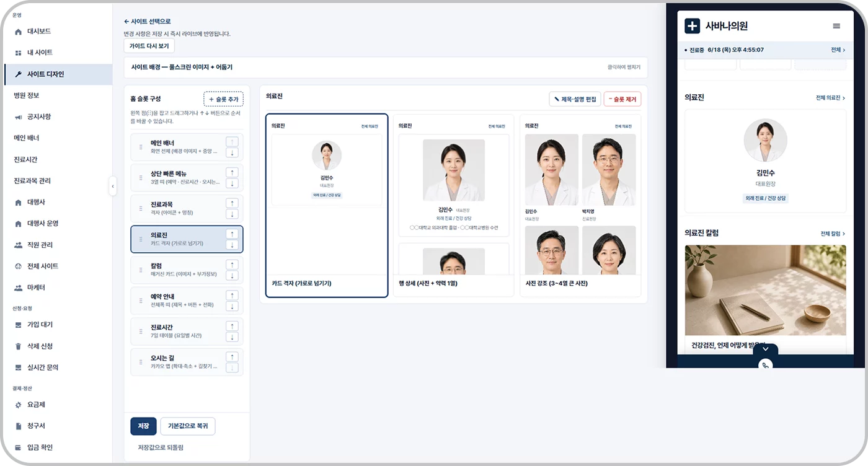This screenshot has width=868, height=466.
Task: Move 메인 배너 slot down
Action: coord(232,153)
